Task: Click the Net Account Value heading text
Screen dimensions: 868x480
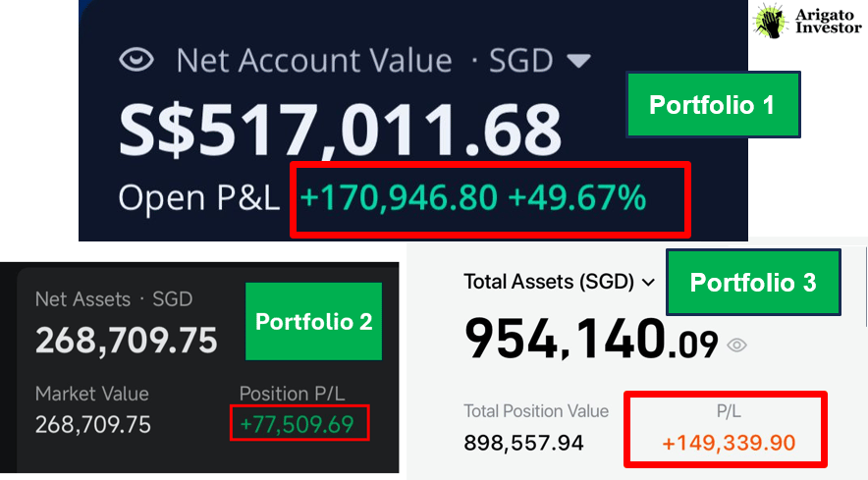Action: point(314,60)
